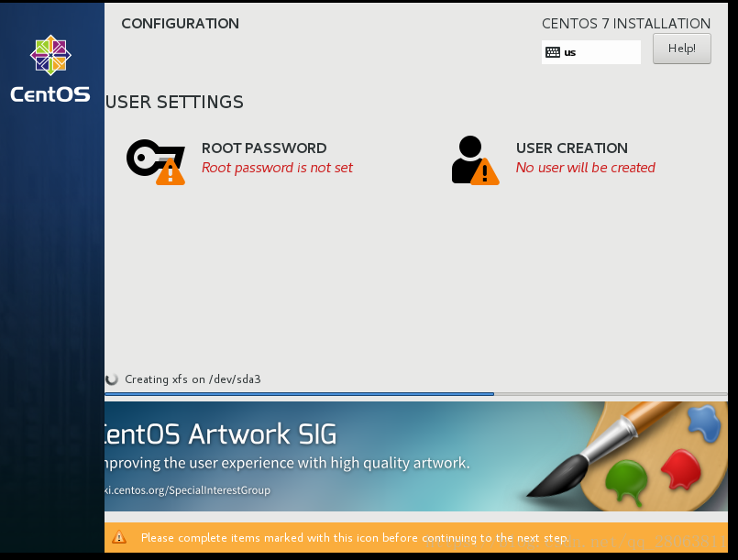
Task: Click the keyboard layout icon
Action: (553, 52)
